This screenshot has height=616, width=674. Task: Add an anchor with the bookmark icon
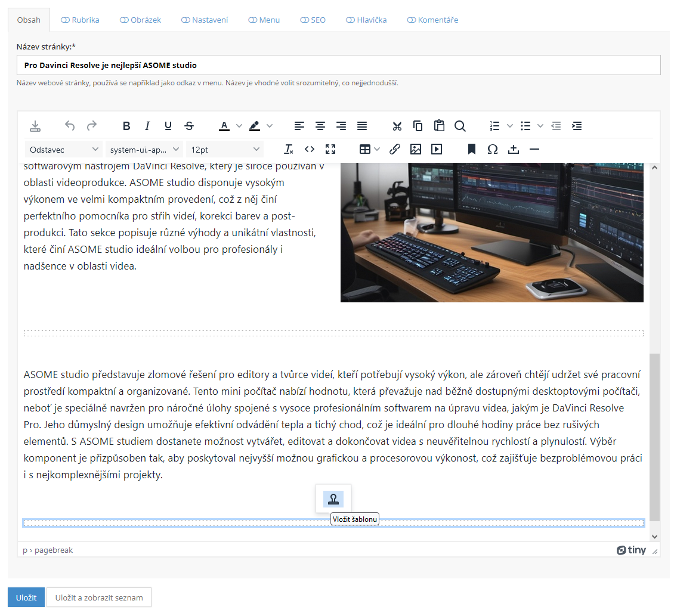point(471,149)
